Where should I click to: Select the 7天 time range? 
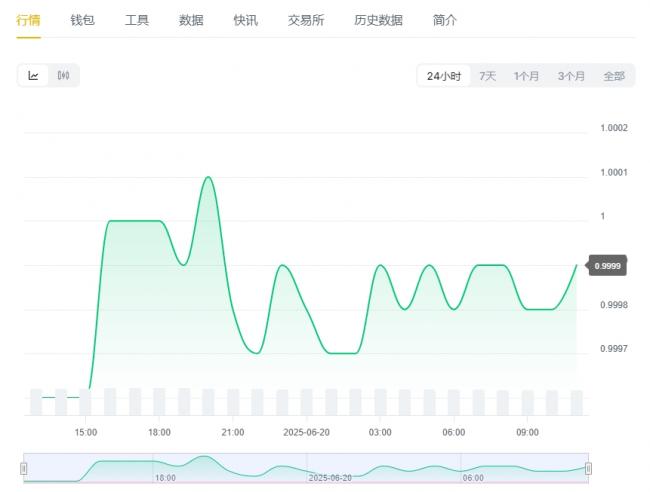[488, 76]
